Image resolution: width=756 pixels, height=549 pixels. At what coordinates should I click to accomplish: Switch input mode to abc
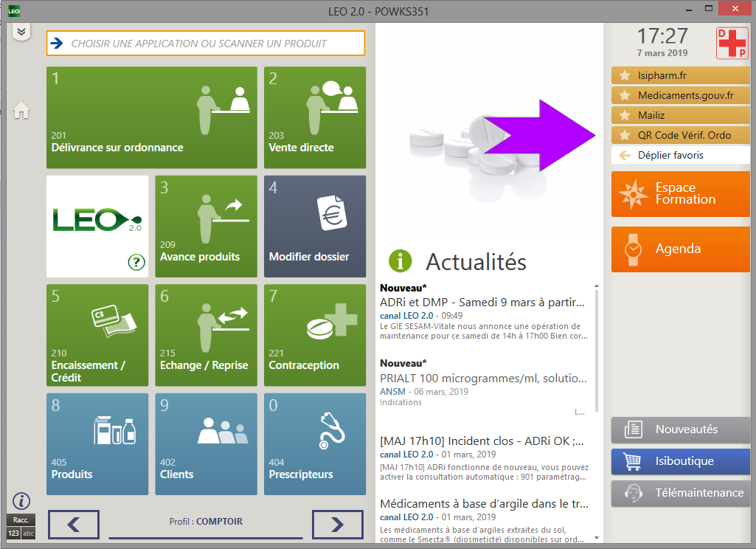tap(29, 533)
